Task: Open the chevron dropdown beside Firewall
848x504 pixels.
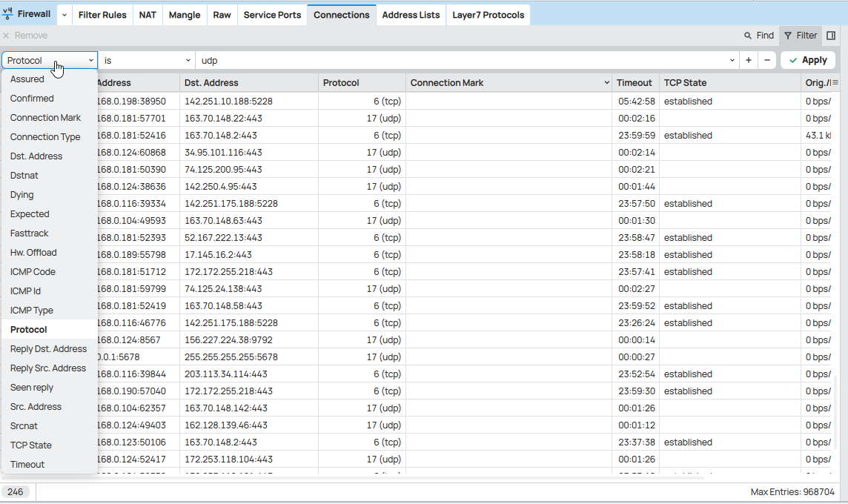Action: [64, 15]
